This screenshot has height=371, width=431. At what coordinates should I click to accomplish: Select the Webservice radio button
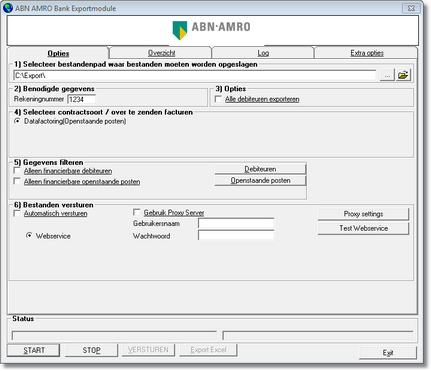[29, 236]
